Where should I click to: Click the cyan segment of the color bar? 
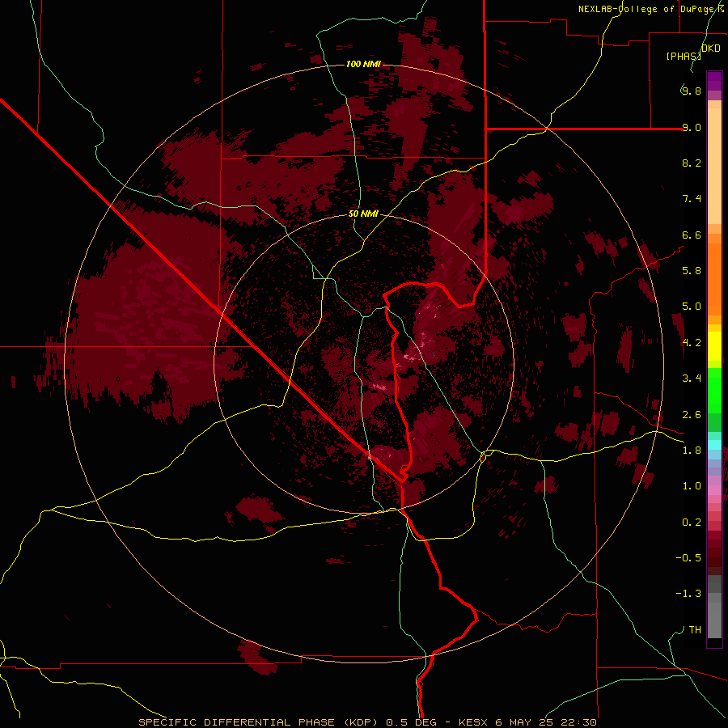714,445
